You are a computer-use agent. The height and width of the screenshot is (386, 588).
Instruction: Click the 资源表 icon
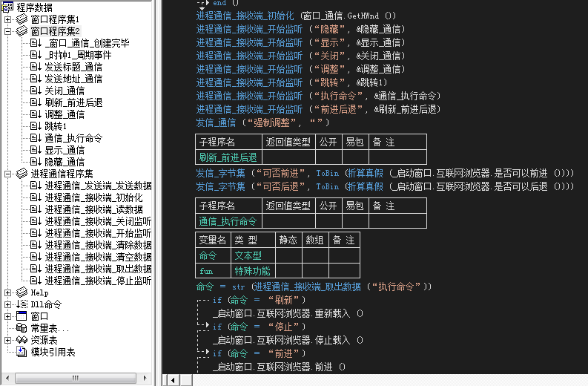pos(22,340)
